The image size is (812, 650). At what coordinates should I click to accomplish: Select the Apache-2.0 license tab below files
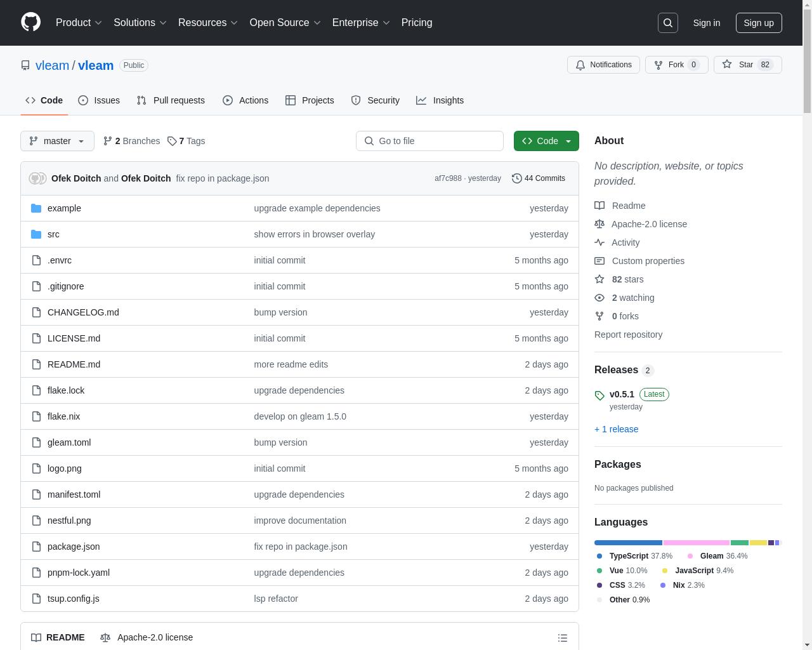coord(147,637)
